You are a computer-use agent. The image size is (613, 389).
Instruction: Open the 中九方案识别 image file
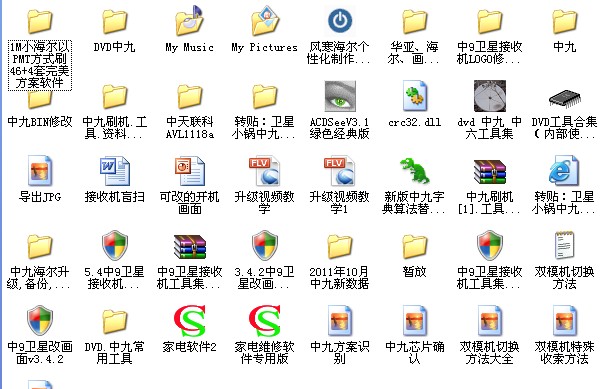(340, 321)
